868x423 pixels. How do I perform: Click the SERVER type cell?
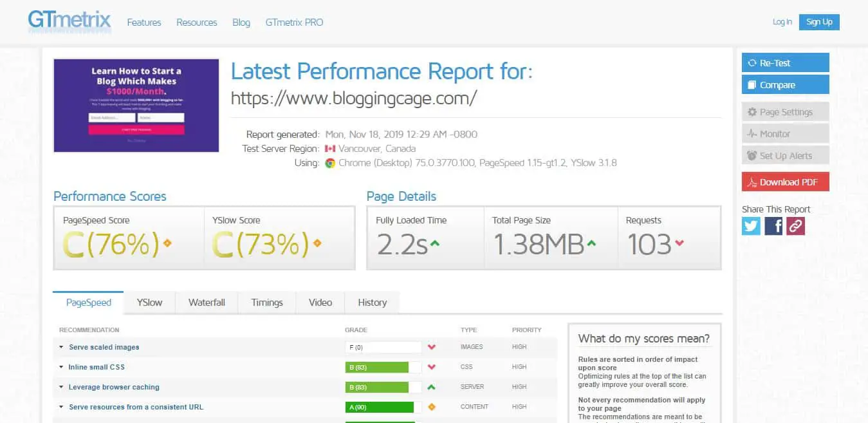click(472, 387)
